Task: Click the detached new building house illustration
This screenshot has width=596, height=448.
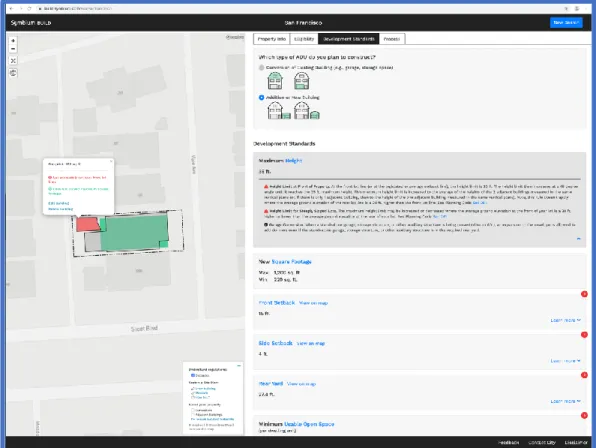Action: (307, 111)
